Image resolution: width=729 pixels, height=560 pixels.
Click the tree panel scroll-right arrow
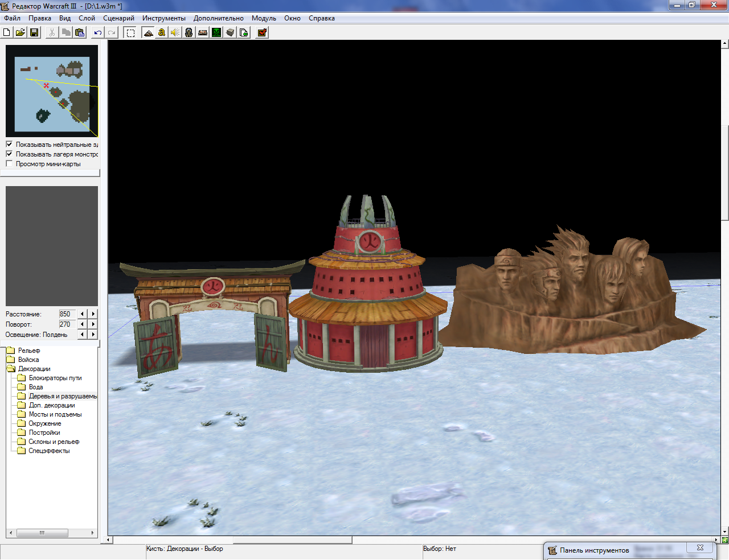93,533
